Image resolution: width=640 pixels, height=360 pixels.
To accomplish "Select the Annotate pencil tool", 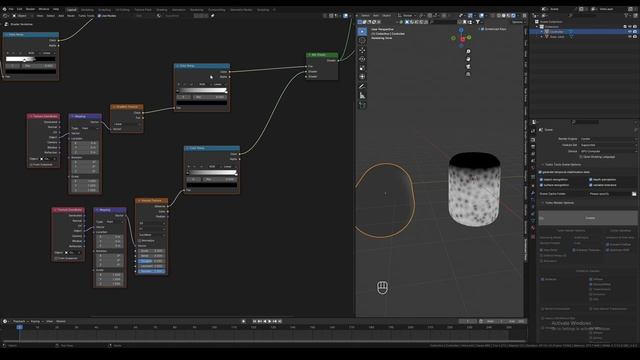I will 362,86.
